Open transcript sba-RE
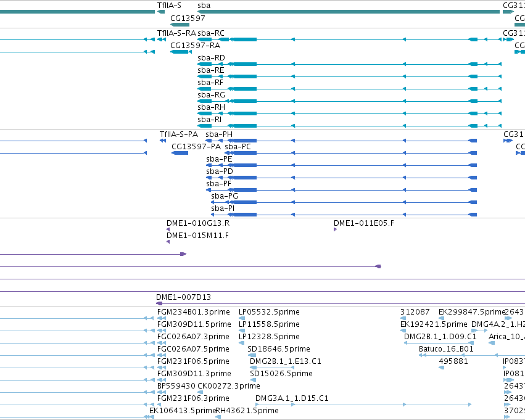525x420 pixels. click(x=211, y=70)
